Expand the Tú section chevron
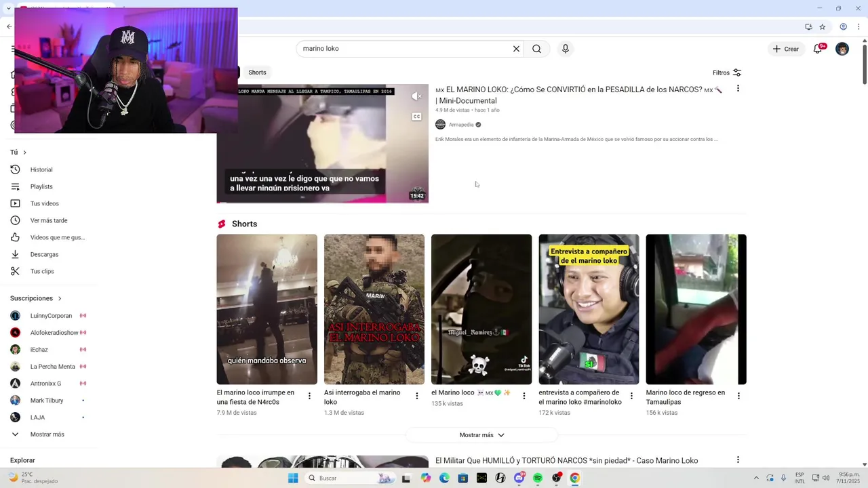 (24, 152)
